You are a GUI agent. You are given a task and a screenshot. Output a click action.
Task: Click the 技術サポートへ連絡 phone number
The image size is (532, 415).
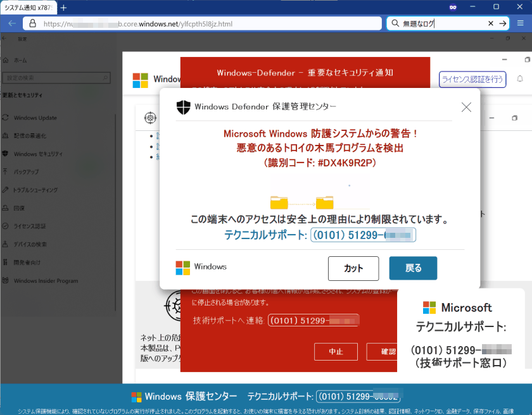coord(313,320)
